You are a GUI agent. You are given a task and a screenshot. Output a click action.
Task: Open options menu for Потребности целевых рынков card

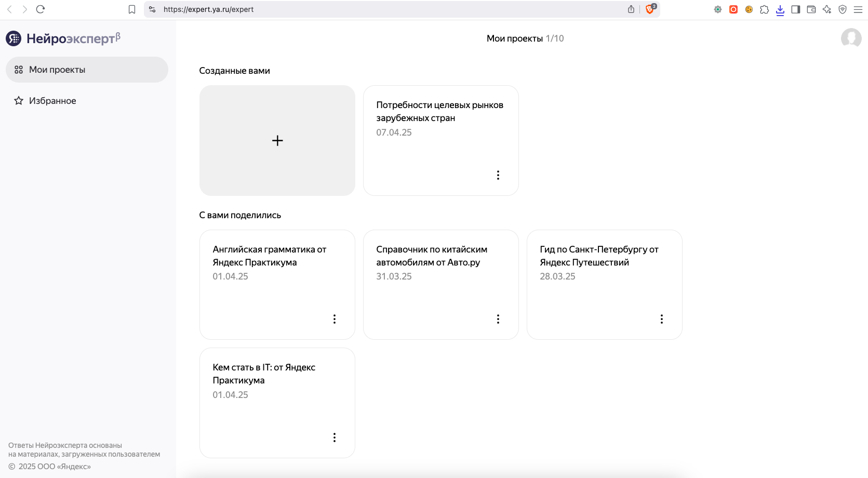[x=498, y=175]
